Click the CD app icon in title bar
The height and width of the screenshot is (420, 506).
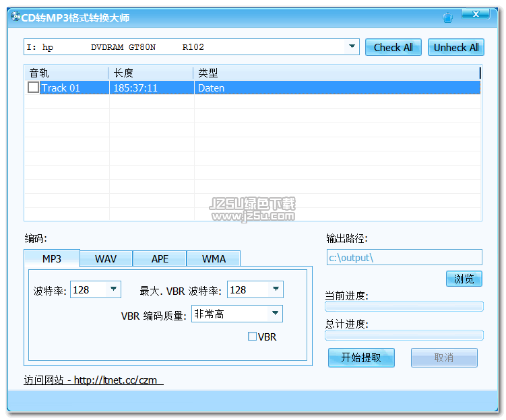15,16
